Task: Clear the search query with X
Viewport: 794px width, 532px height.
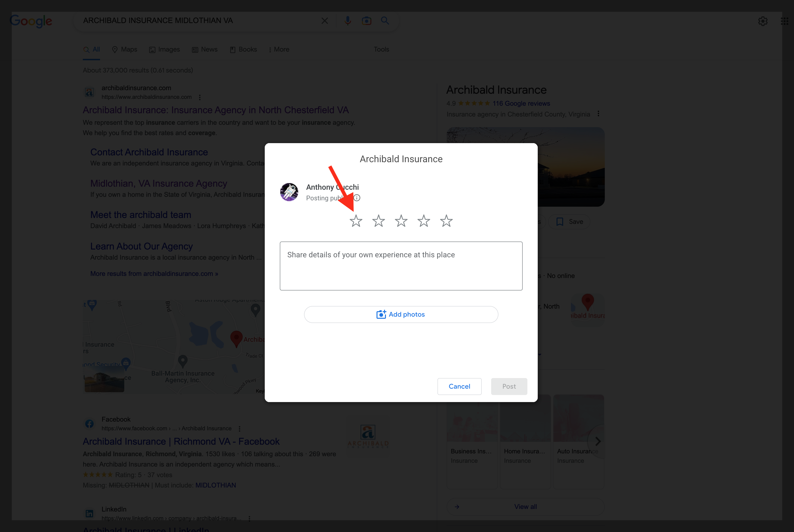Action: (325, 21)
